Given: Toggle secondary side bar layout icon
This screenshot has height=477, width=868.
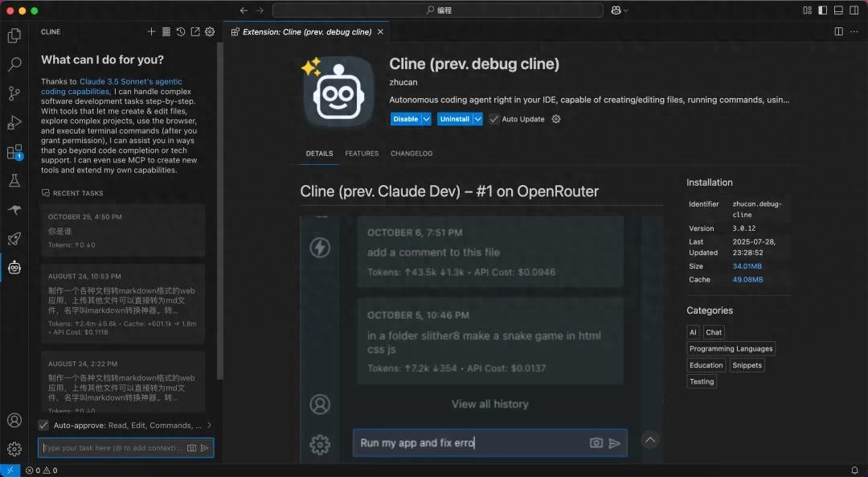Looking at the screenshot, I should tap(854, 10).
